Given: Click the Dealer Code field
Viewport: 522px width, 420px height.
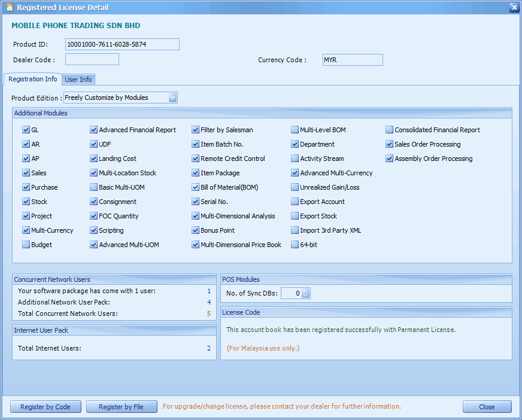Looking at the screenshot, I should click(x=92, y=60).
